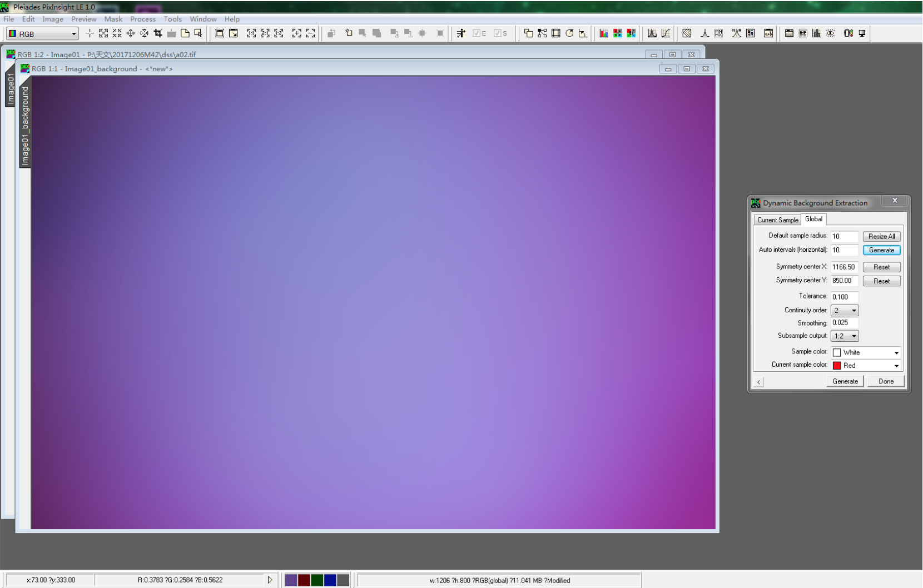Click the resample image frame icon
923x588 pixels.
pos(556,33)
